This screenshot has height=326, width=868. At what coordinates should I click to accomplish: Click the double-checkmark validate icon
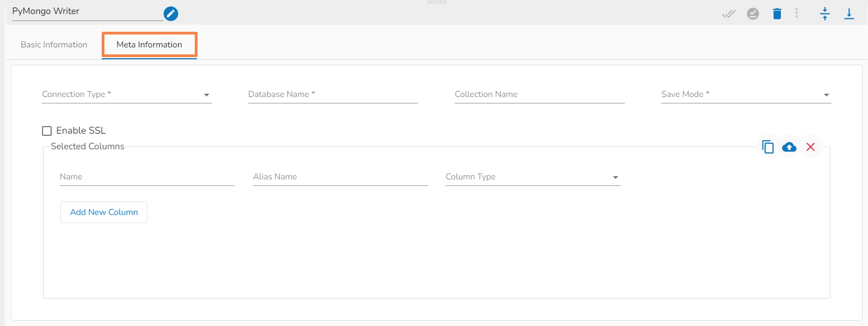click(729, 14)
